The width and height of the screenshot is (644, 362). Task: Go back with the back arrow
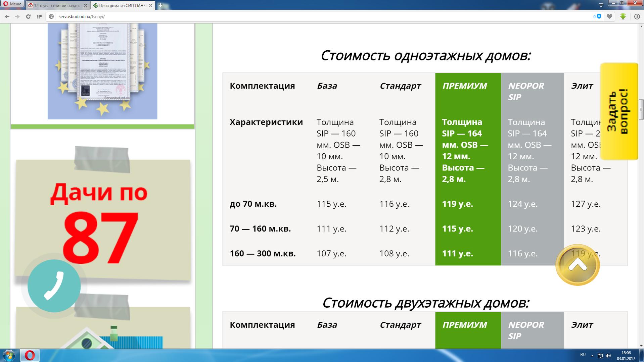7,16
